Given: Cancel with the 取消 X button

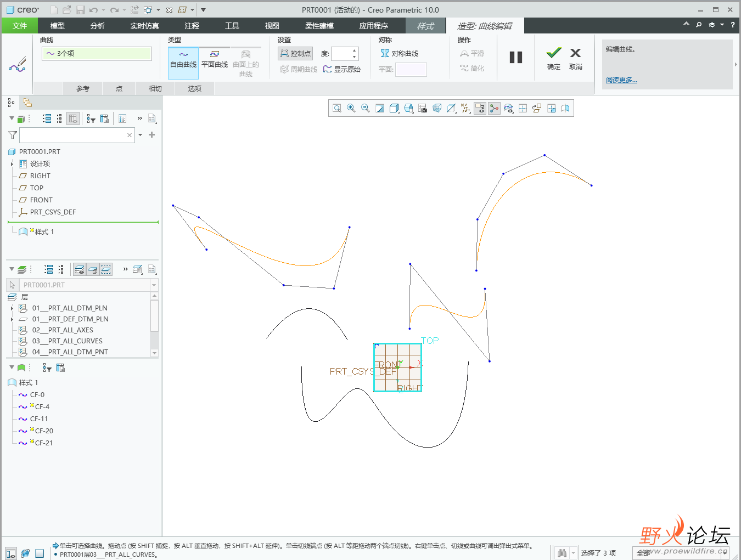Looking at the screenshot, I should (x=575, y=58).
